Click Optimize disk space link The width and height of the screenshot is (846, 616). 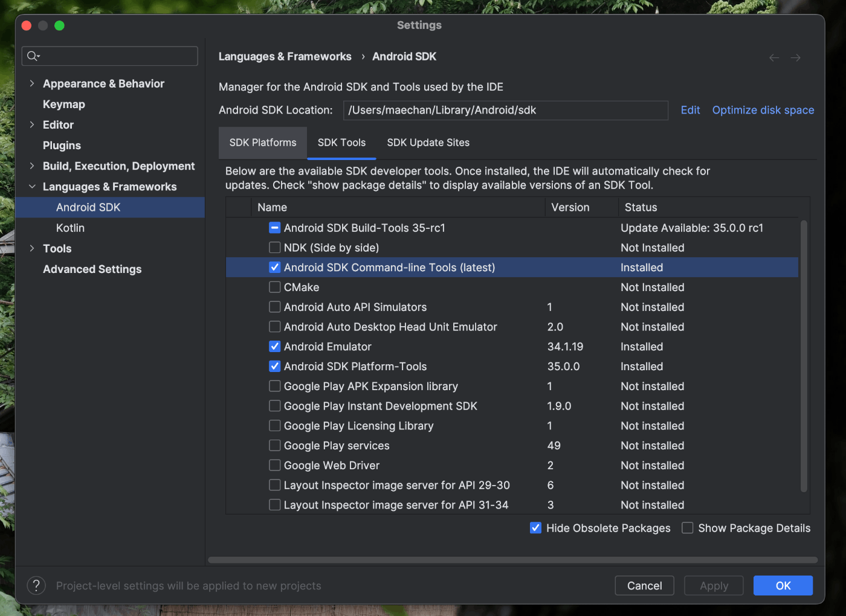pos(763,110)
